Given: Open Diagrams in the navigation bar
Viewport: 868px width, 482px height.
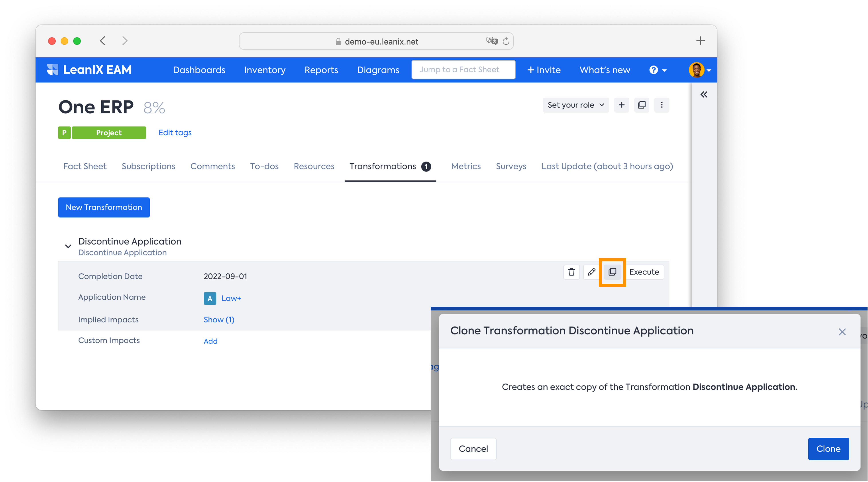Looking at the screenshot, I should coord(378,70).
